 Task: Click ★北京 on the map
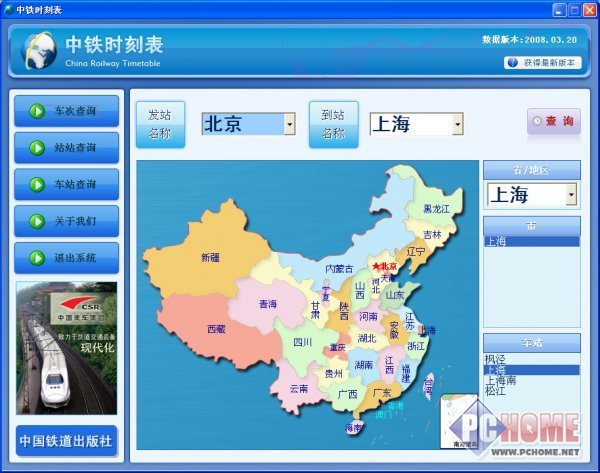point(385,266)
